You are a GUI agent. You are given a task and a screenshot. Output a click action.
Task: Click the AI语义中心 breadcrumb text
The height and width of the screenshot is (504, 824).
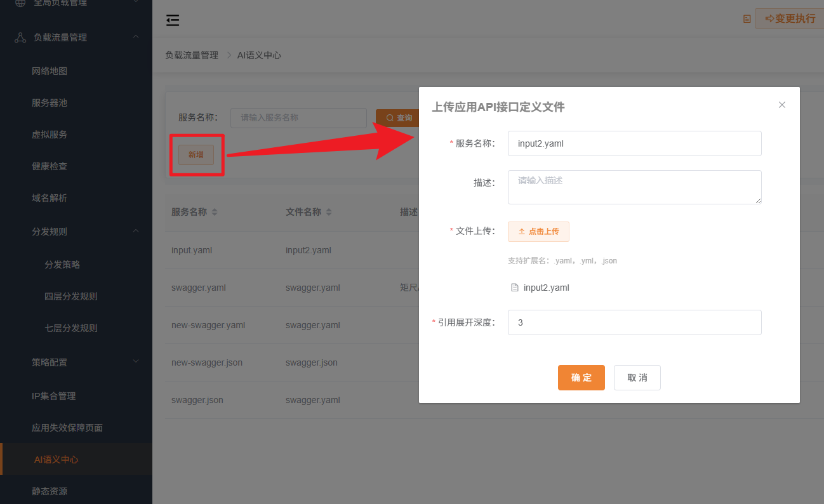pos(259,55)
